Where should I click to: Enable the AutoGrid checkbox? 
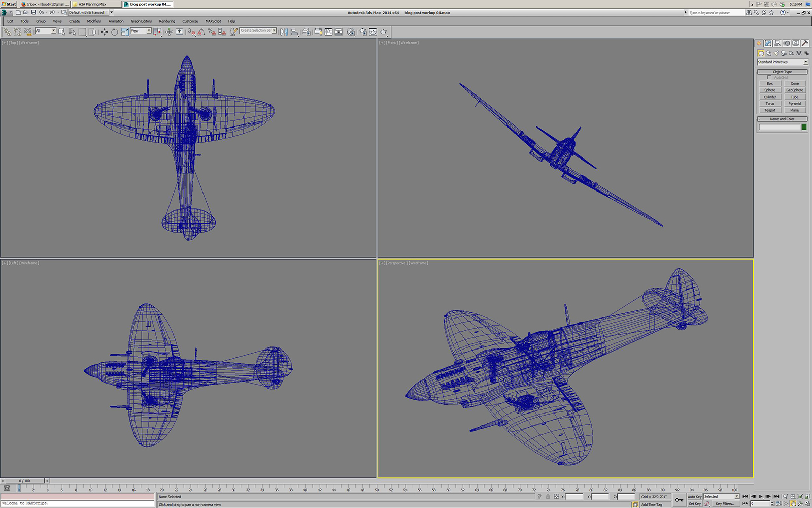coord(769,77)
